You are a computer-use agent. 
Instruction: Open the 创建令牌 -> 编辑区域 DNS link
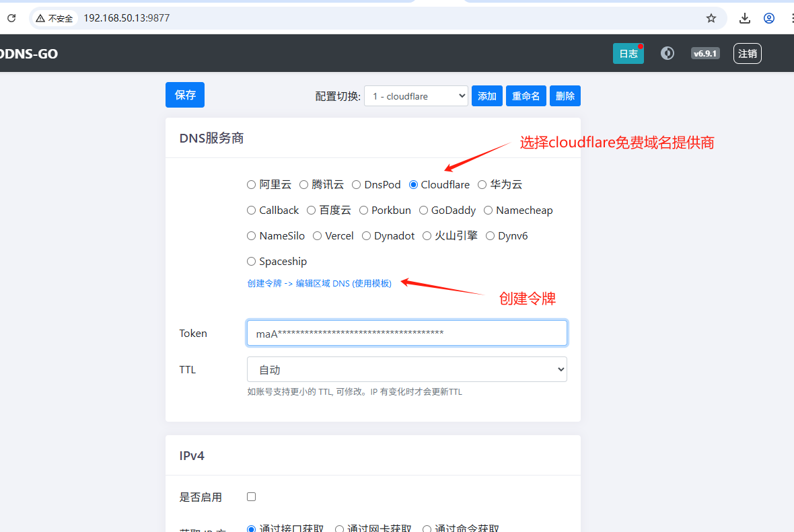pyautogui.click(x=319, y=283)
